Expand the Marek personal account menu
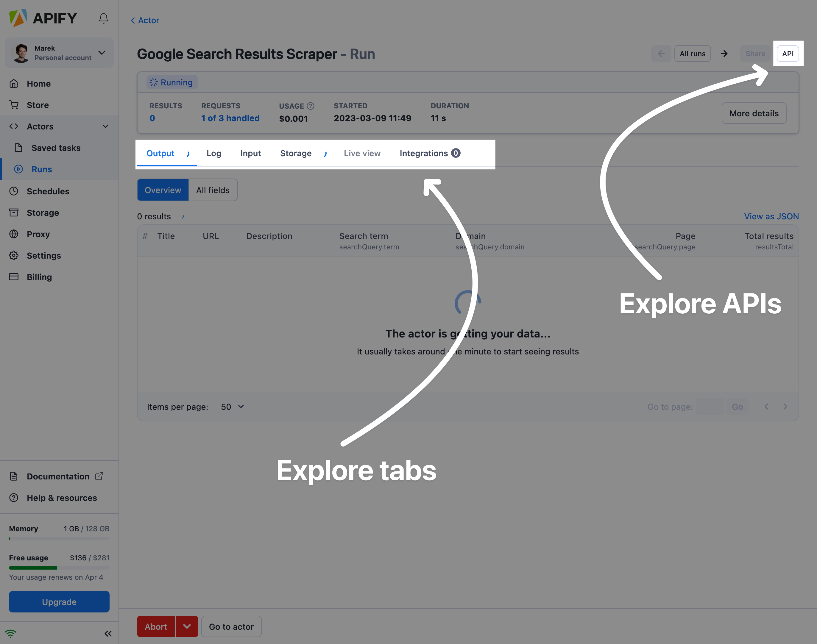This screenshot has height=644, width=817. (x=102, y=52)
